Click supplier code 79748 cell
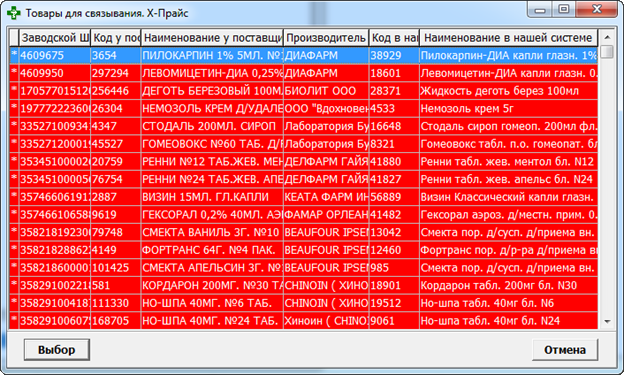Image resolution: width=624 pixels, height=375 pixels. (x=116, y=232)
